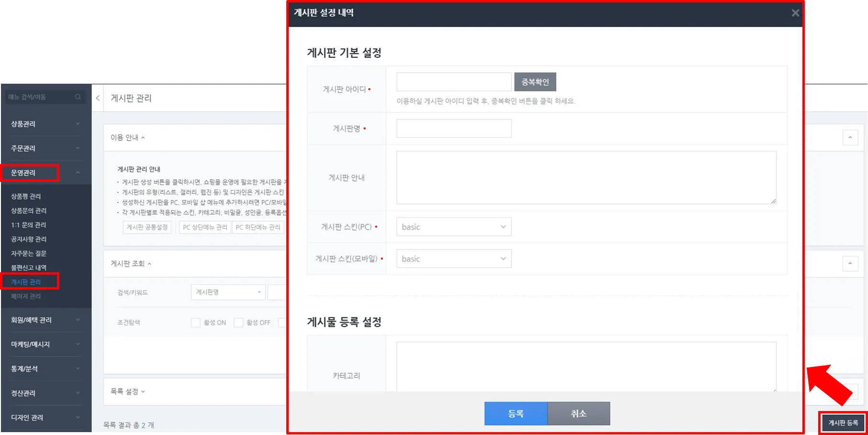Expand the 회원/혜택 관리 menu chevron

(x=78, y=320)
